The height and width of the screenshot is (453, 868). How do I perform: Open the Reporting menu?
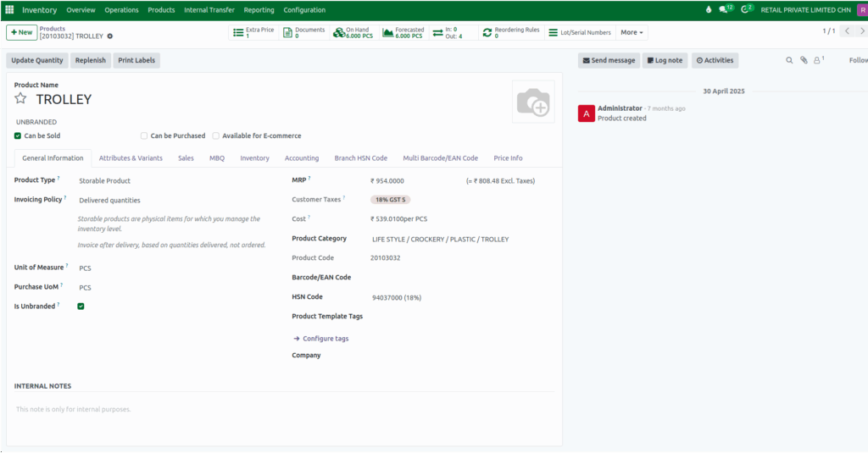pyautogui.click(x=259, y=10)
